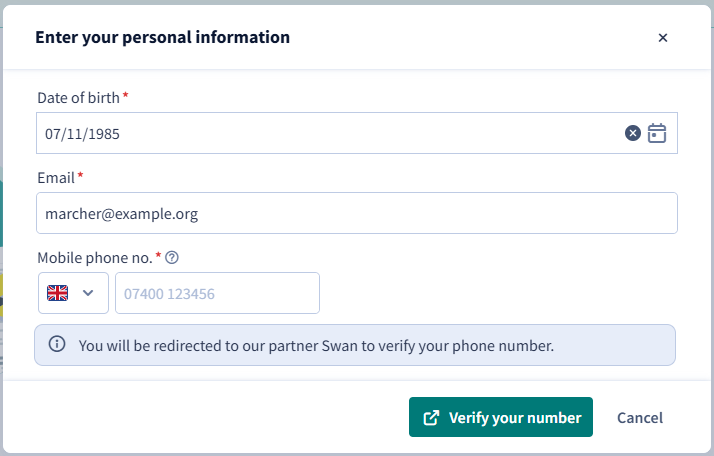This screenshot has width=714, height=456.
Task: Click the Mobile phone no. label
Action: coord(95,258)
